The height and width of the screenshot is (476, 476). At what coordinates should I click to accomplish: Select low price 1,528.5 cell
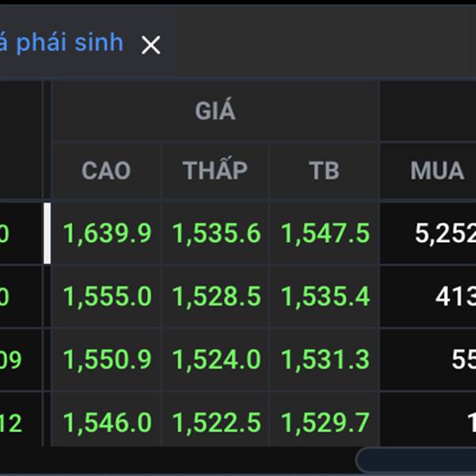[x=216, y=296]
